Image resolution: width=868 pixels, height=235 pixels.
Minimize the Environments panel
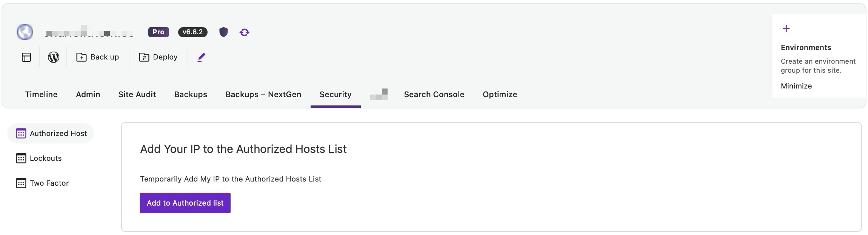click(796, 86)
